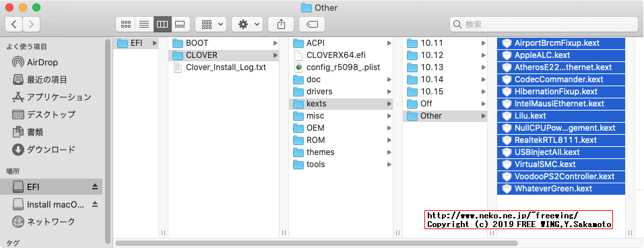
Task: Select Lilu.kext
Action: [x=561, y=116]
